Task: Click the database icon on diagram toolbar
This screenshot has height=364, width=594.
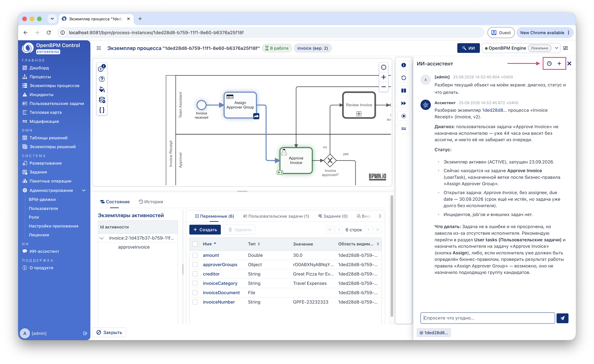Action: pyautogui.click(x=102, y=100)
